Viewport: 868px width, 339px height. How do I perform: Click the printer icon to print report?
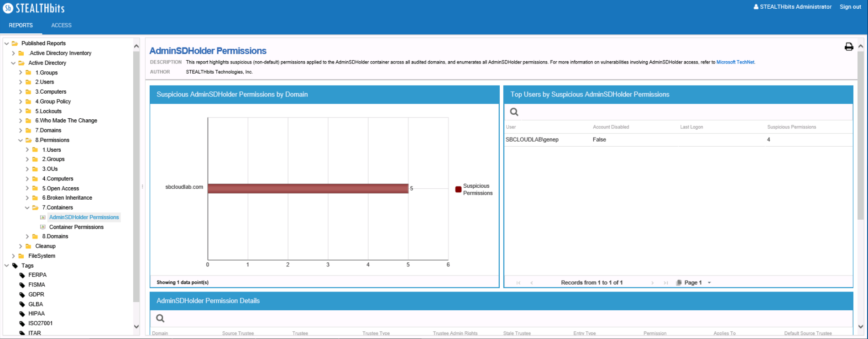(x=848, y=47)
